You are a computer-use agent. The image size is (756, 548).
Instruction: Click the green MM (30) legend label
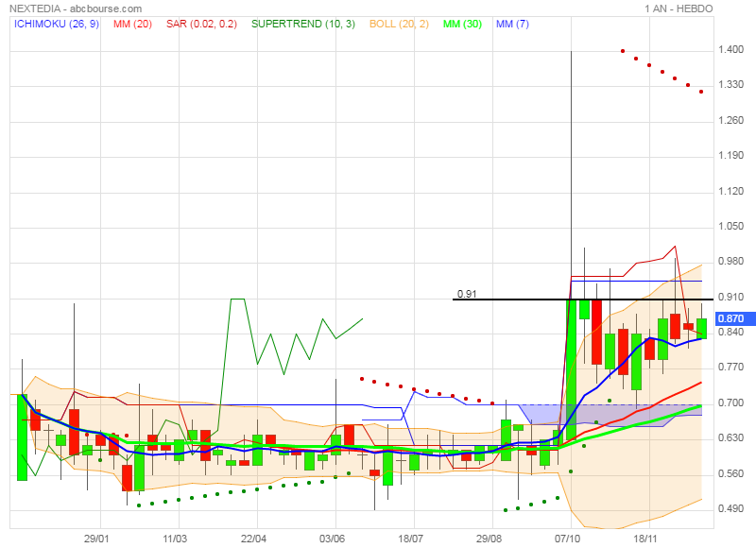pyautogui.click(x=462, y=24)
